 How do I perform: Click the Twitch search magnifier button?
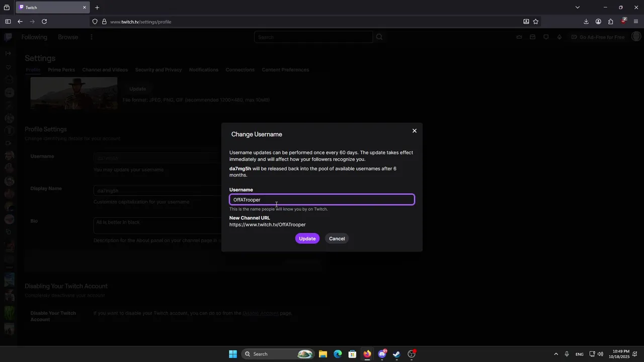click(379, 37)
